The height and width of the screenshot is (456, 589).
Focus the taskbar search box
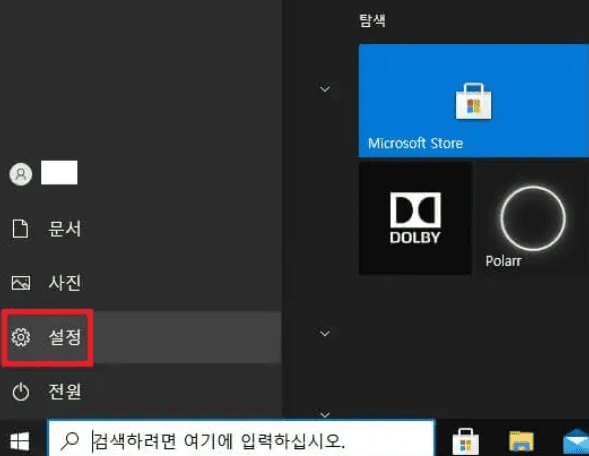[242, 439]
